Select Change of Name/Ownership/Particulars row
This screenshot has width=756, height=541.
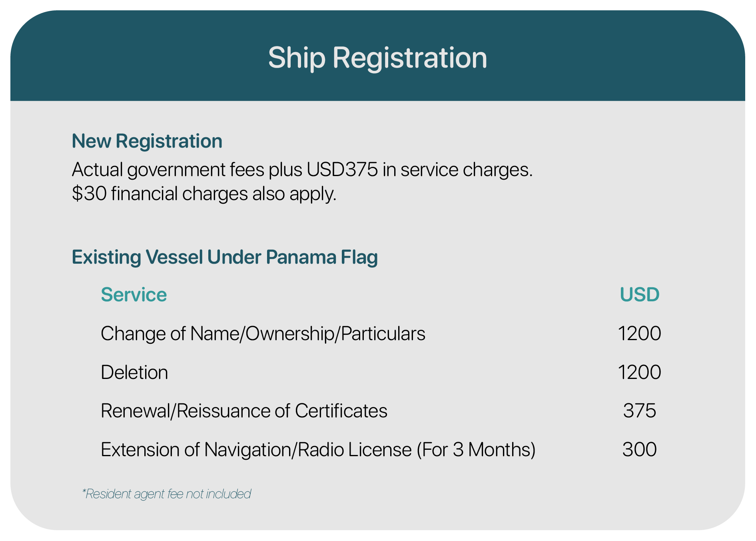(x=381, y=333)
